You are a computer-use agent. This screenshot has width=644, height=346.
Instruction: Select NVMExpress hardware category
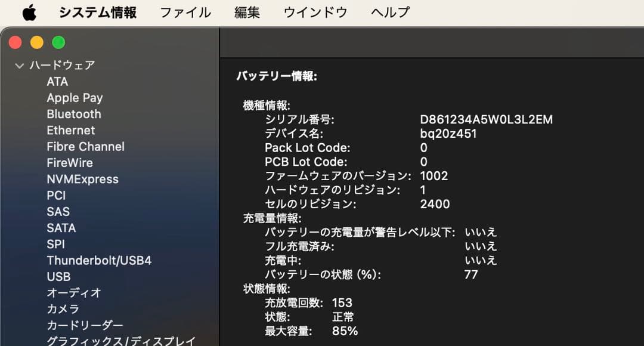[83, 179]
